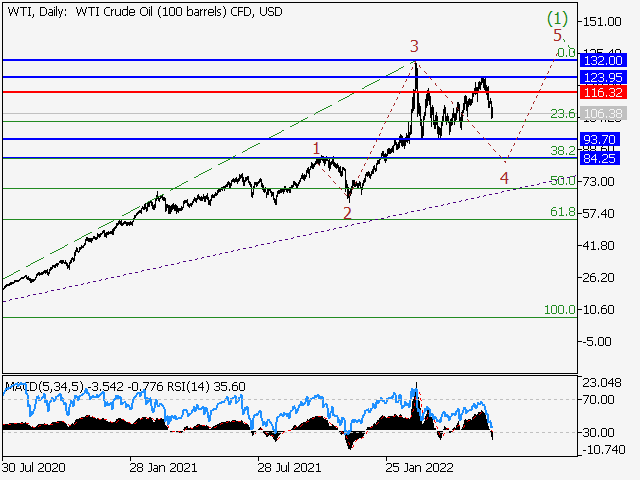Click the 25 Jan 2022 date label
Screen dimensions: 640x480
point(419,467)
